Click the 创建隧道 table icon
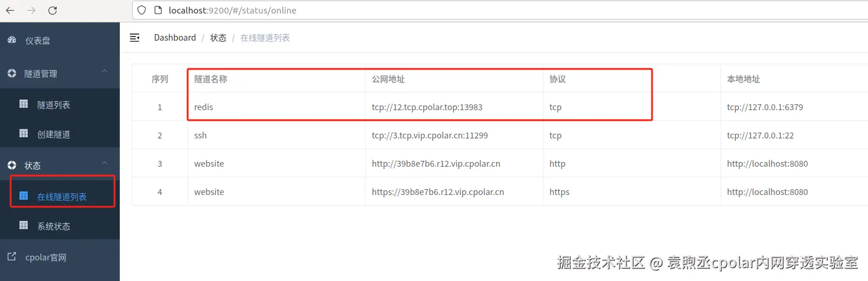 point(24,133)
